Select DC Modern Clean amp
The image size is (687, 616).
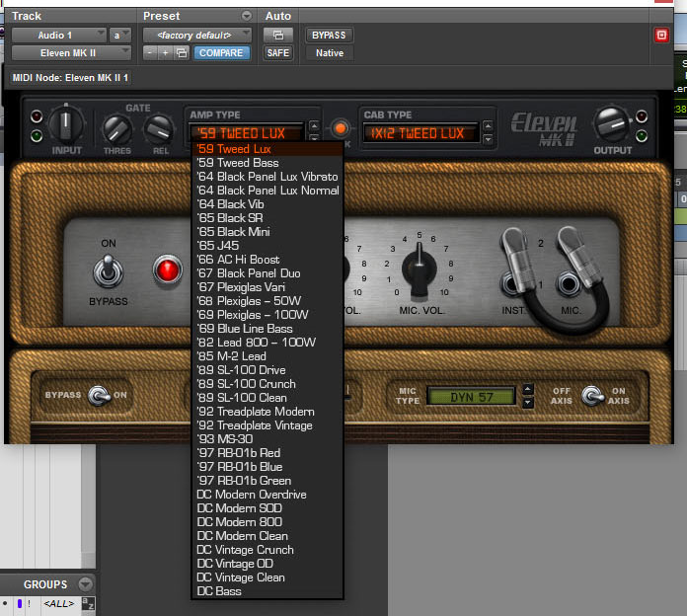coord(267,536)
